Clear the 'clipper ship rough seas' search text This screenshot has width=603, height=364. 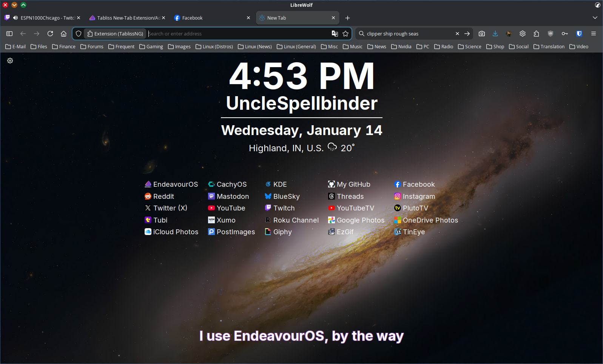click(x=457, y=34)
